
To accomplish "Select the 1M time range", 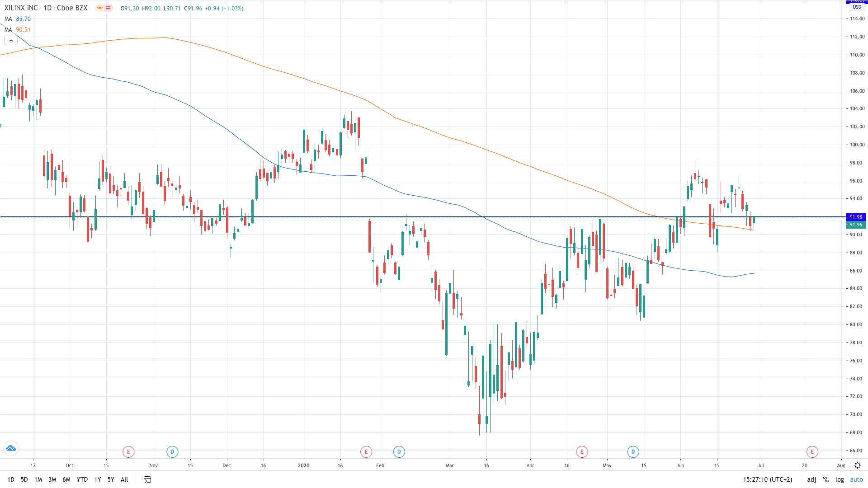I will click(x=38, y=479).
